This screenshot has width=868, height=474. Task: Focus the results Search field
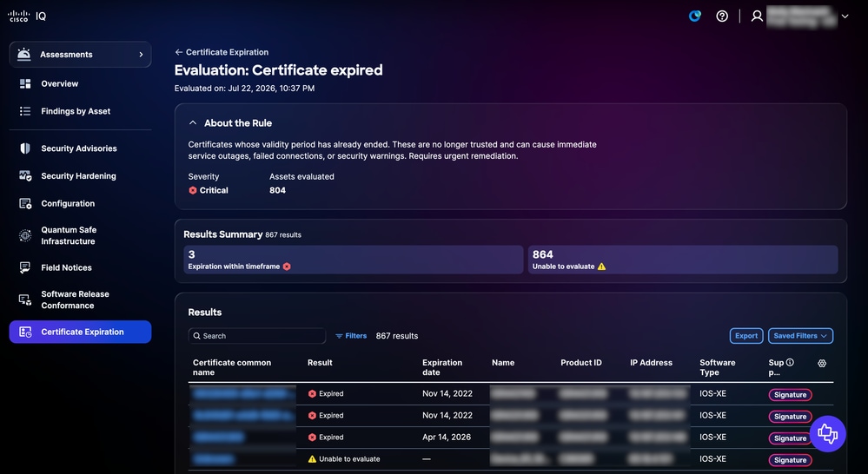point(257,336)
